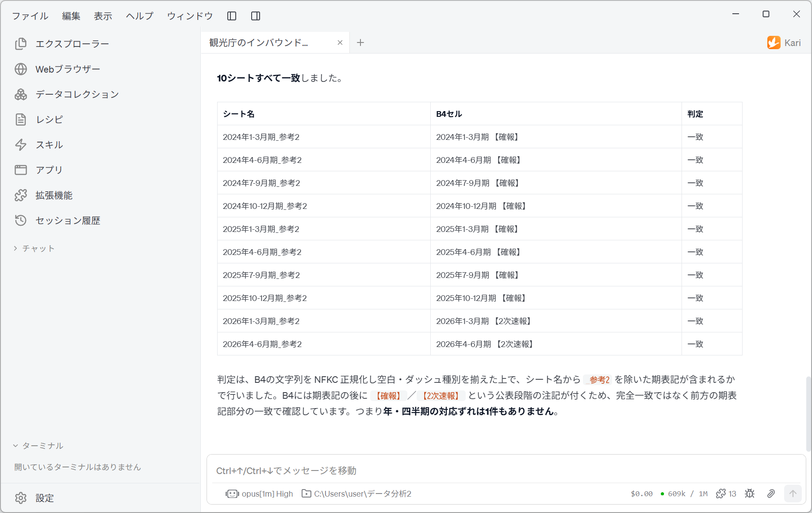
Task: Open the 表示 menu
Action: pyautogui.click(x=103, y=16)
